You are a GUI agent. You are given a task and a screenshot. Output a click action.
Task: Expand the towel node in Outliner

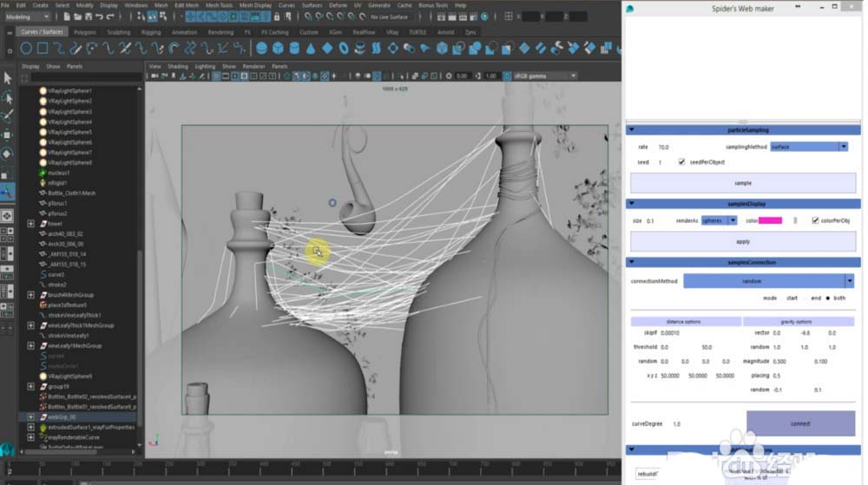(31, 224)
